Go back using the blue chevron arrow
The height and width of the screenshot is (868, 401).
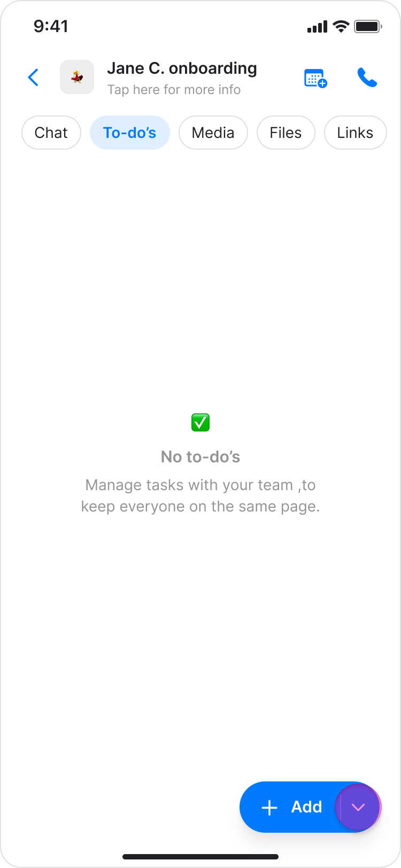[x=33, y=77]
